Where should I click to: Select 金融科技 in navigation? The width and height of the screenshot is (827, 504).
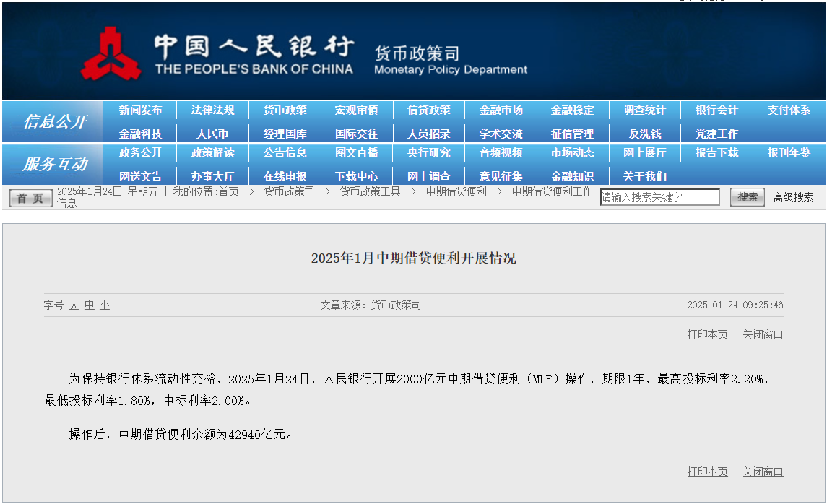pos(140,134)
